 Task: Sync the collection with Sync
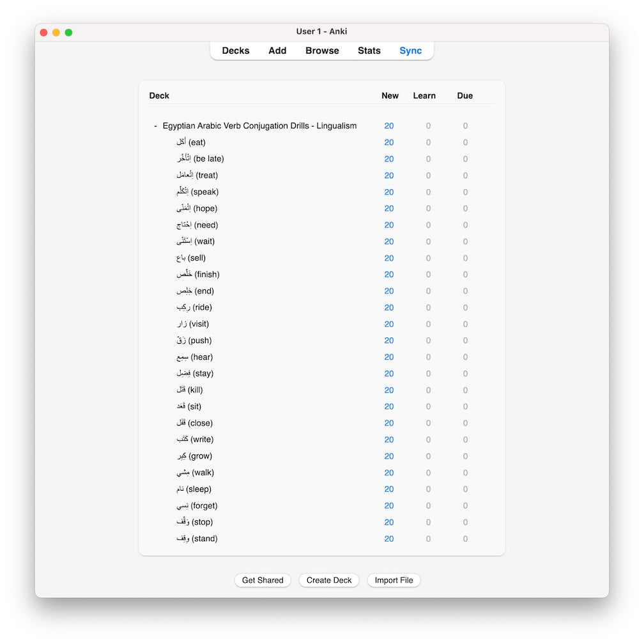410,50
